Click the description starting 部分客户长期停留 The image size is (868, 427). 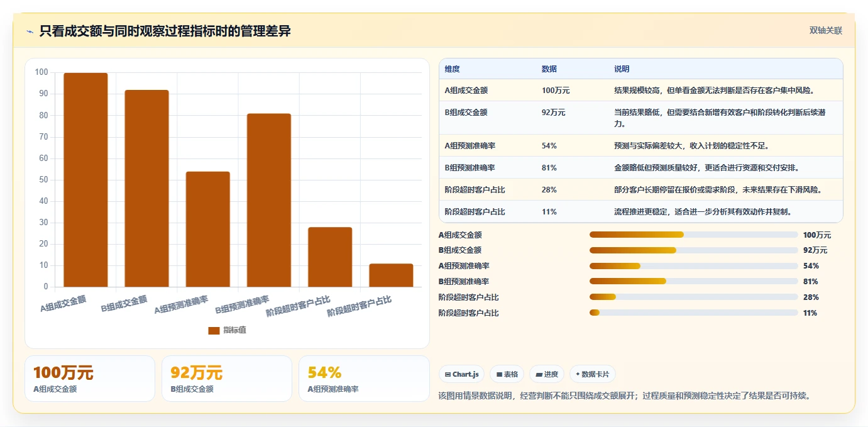point(718,190)
